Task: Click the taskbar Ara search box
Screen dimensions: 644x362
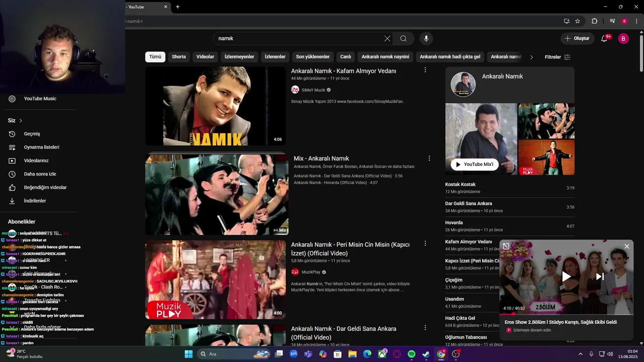Action: tap(234, 354)
